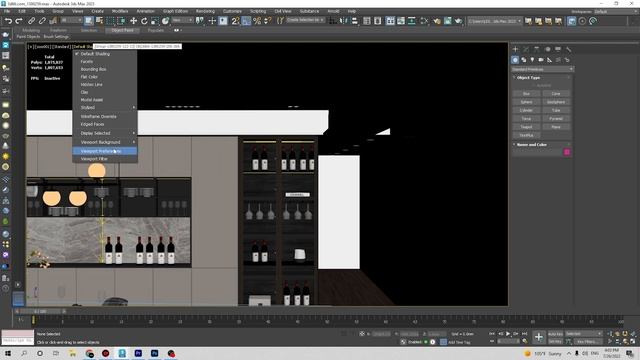This screenshot has width=640, height=360.
Task: Activate the Select and Move tool
Action: click(133, 21)
